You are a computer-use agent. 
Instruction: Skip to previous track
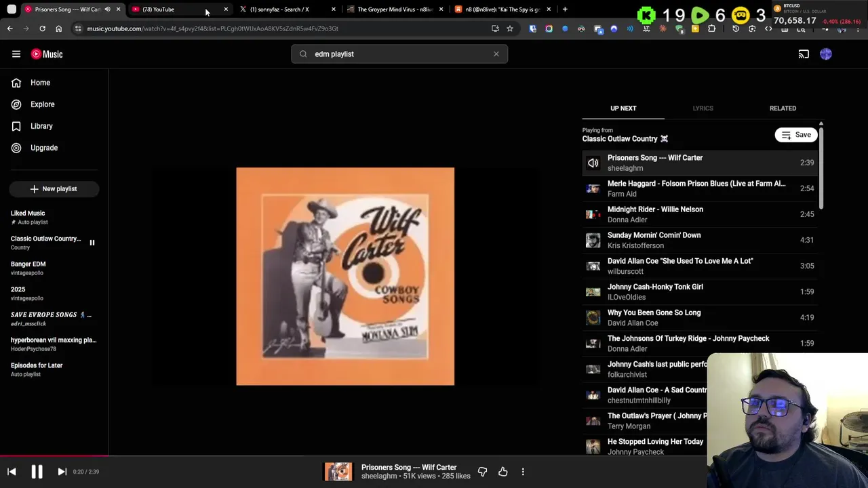[12, 472]
